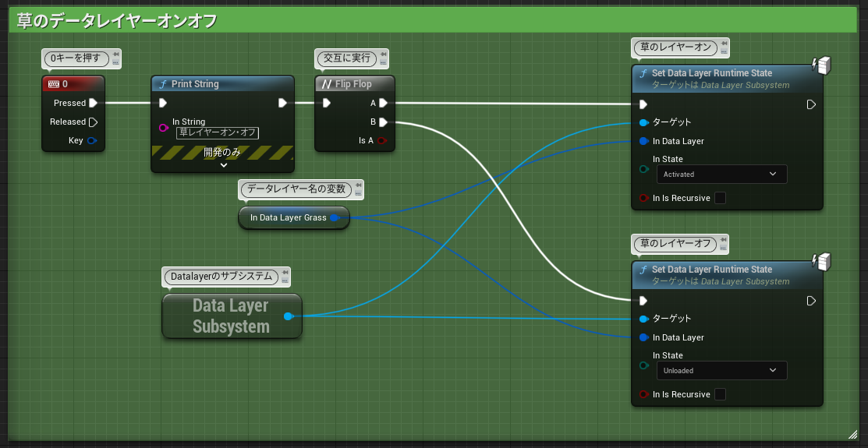The width and height of the screenshot is (868, 448).
Task: Toggle the comment bubble pin on 0キーを押す
Action: (x=115, y=55)
